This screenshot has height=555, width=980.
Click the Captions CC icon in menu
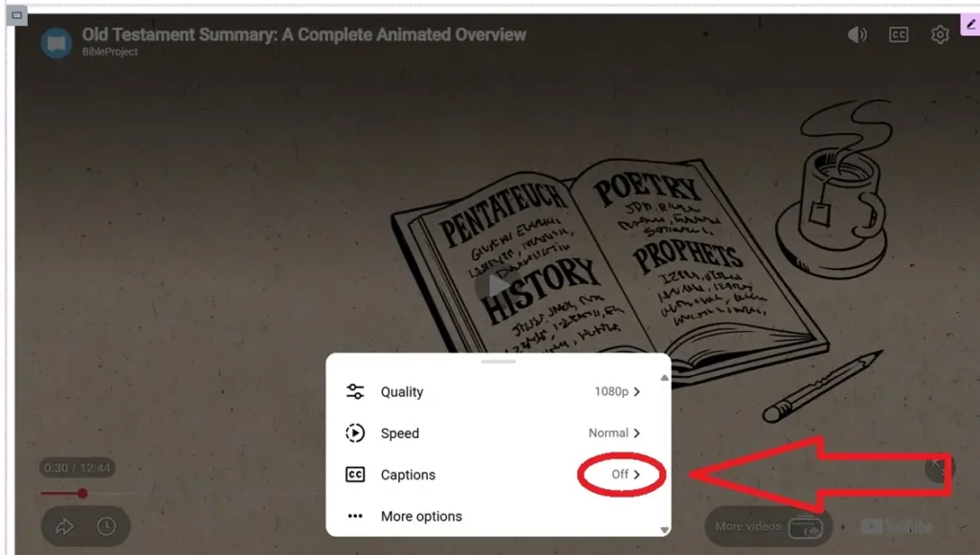355,475
